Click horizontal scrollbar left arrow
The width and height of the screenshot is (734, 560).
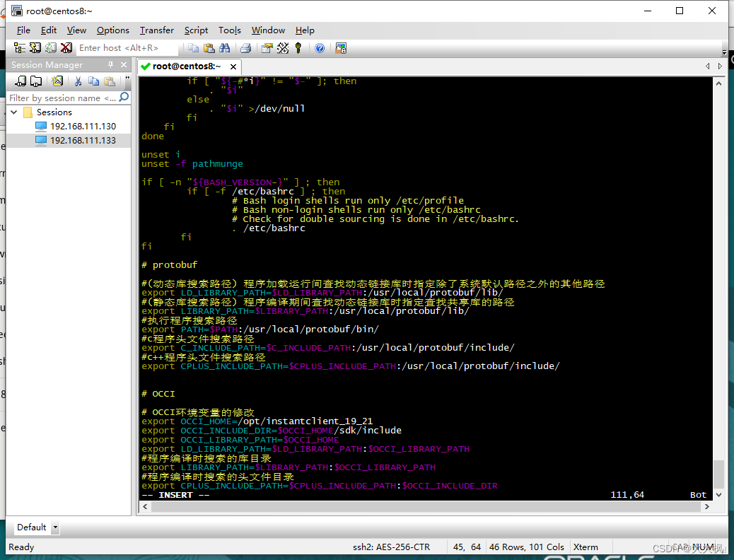point(145,506)
